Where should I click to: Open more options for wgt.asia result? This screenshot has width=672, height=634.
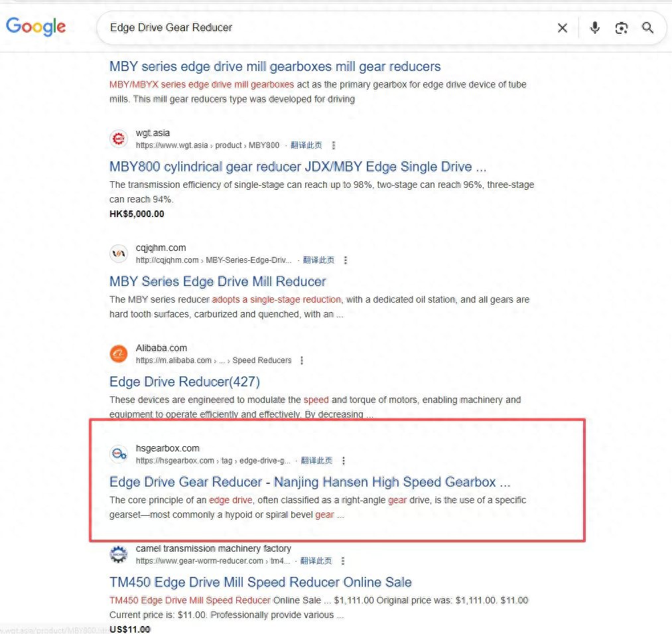pyautogui.click(x=334, y=145)
